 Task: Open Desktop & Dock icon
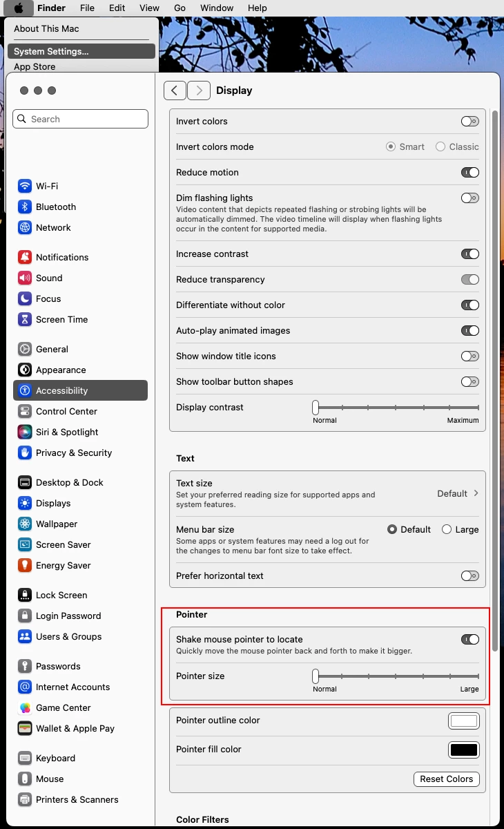25,482
